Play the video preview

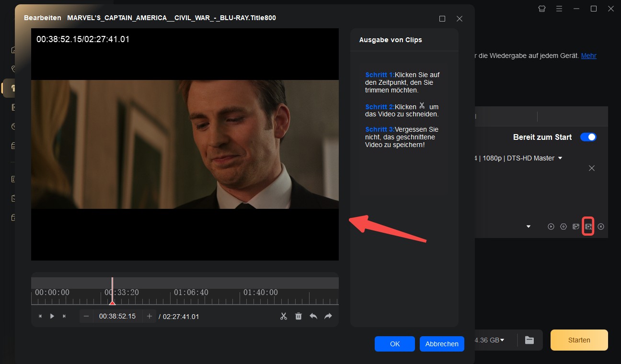coord(52,316)
